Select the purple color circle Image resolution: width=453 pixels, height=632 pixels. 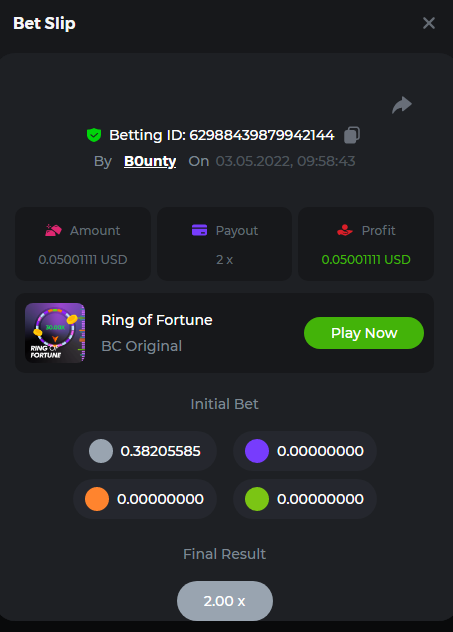click(257, 451)
